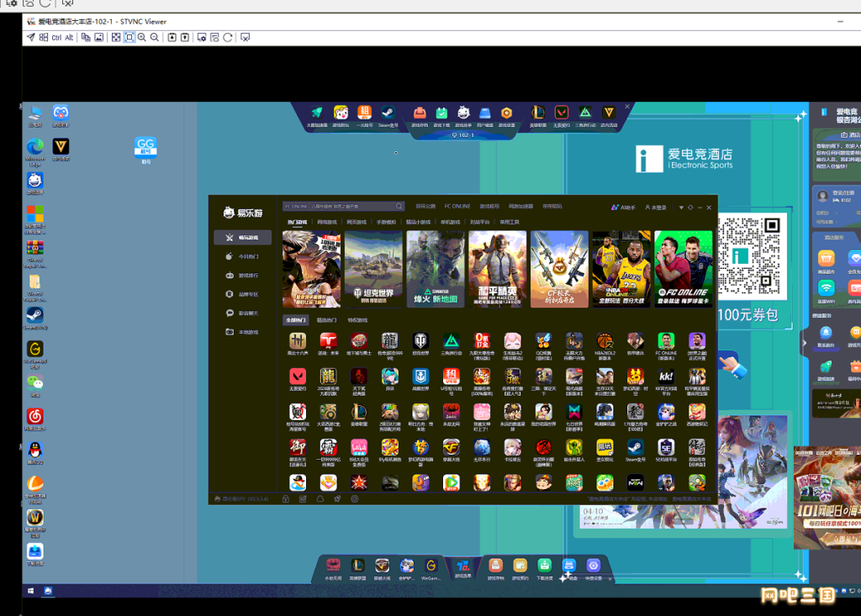Screen dimensions: 861x616
Task: Launch the Steam icon in top dock
Action: 388,113
